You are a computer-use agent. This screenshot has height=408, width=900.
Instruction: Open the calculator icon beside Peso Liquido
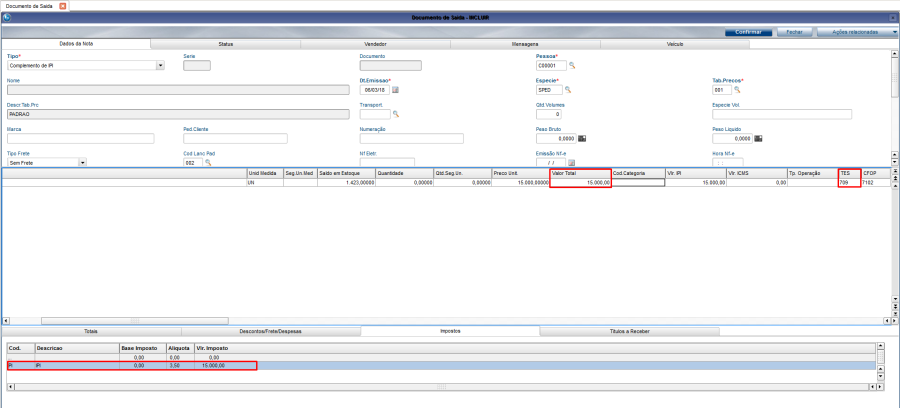[x=758, y=138]
